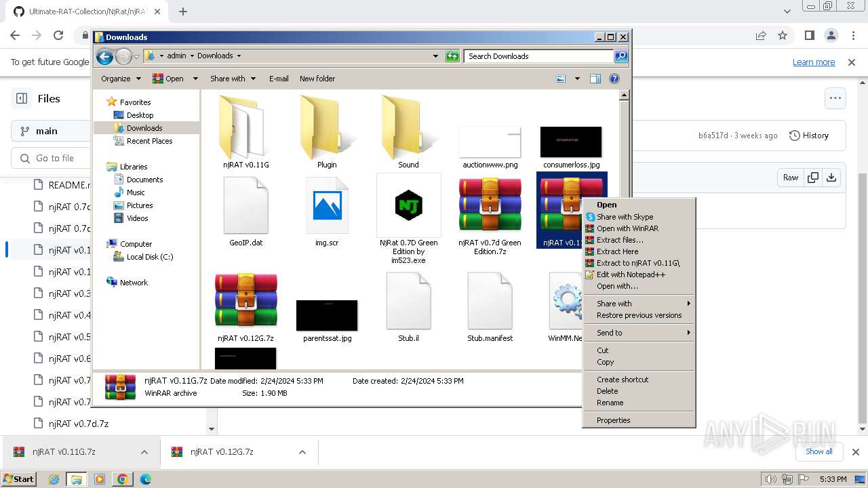Open GitHub more options ellipsis
The width and height of the screenshot is (868, 488).
(835, 98)
